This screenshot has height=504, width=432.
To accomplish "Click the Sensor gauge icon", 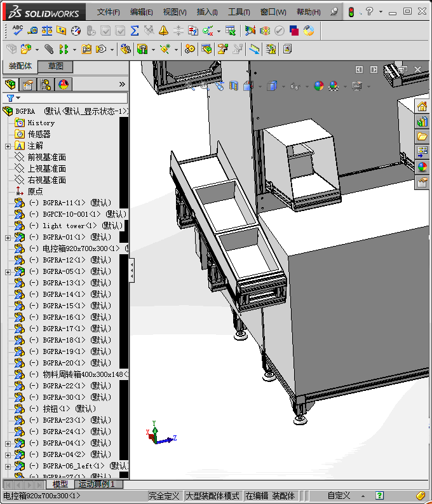I will [76, 31].
